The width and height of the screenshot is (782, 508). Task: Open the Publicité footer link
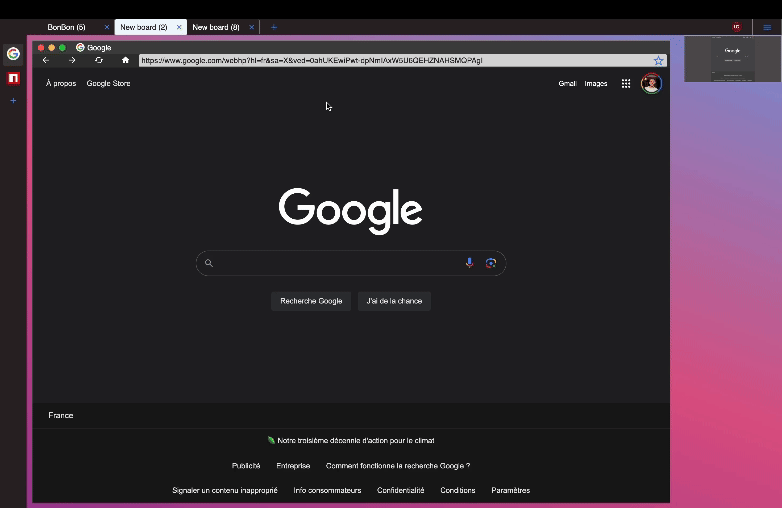click(x=246, y=466)
